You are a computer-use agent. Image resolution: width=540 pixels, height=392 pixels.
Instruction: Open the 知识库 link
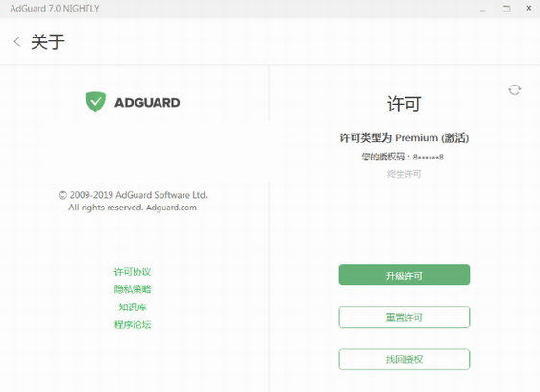tap(133, 306)
